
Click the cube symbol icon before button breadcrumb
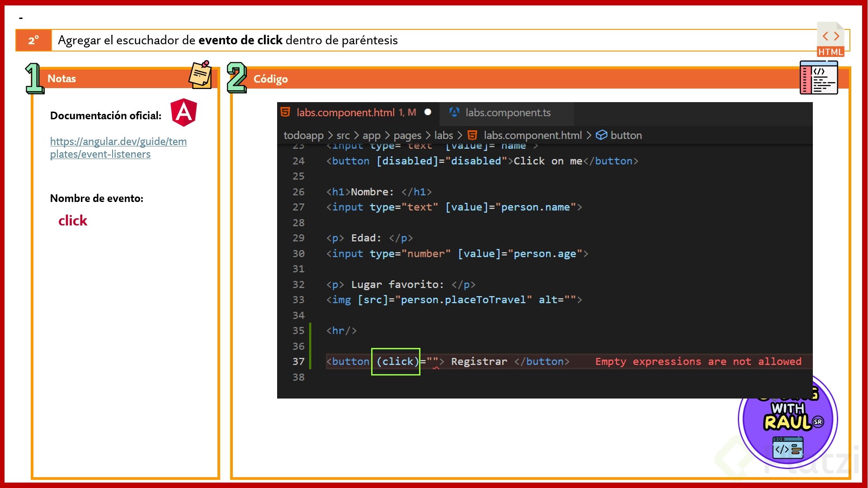pos(601,135)
